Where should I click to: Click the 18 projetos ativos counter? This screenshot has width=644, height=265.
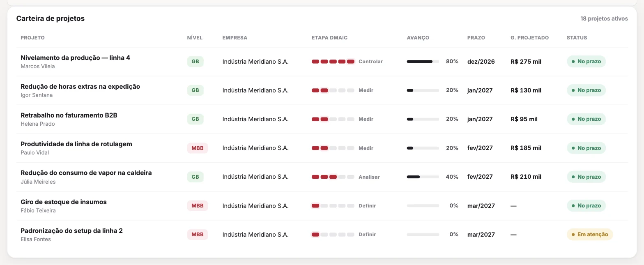[x=604, y=19]
